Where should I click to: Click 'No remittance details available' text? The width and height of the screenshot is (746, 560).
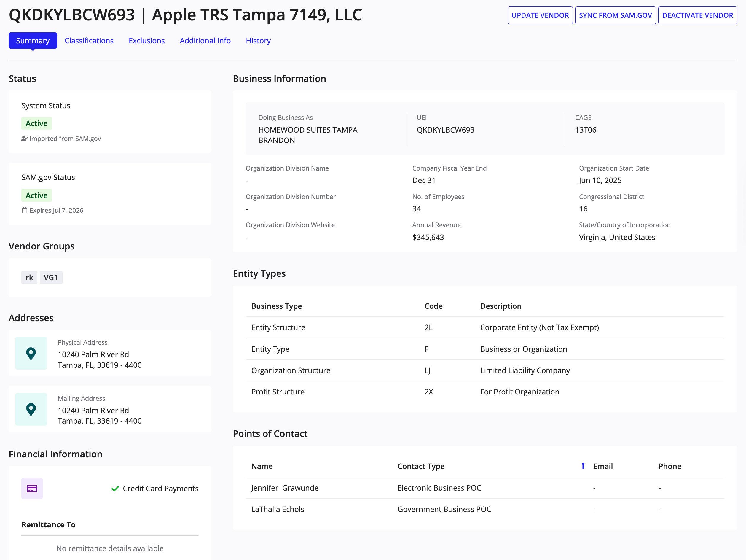tap(110, 548)
